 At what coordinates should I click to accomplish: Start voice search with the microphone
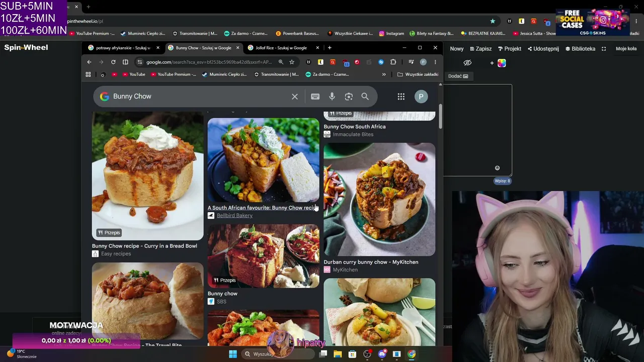(332, 97)
